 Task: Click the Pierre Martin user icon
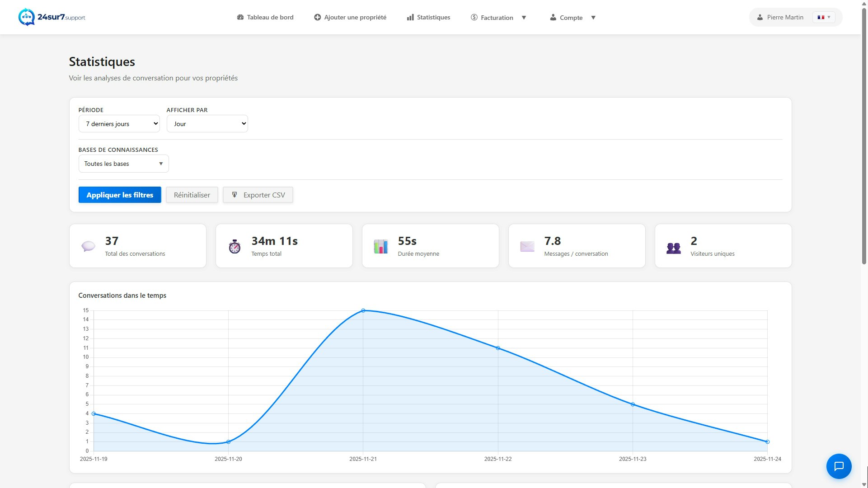click(760, 17)
